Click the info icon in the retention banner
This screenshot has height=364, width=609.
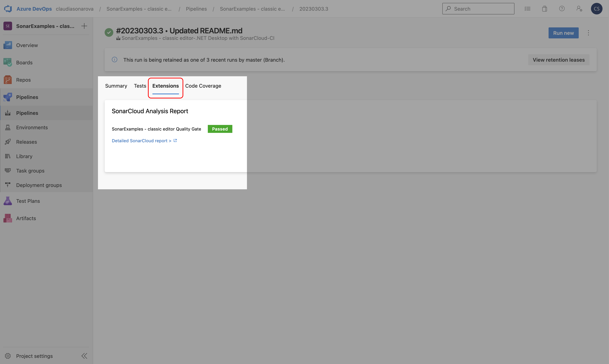(115, 60)
